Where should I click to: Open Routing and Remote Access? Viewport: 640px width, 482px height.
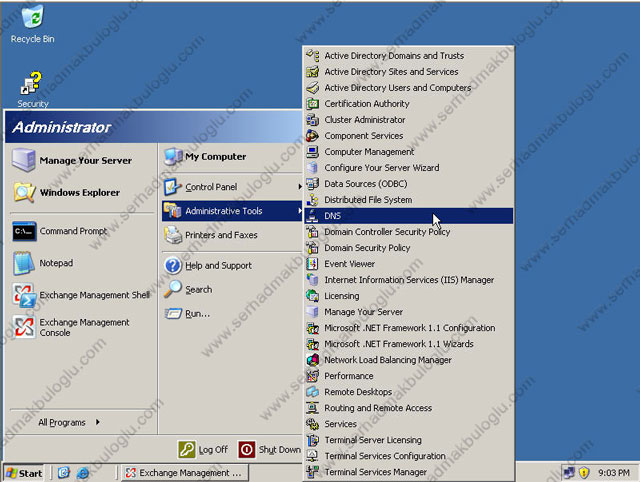click(x=409, y=408)
